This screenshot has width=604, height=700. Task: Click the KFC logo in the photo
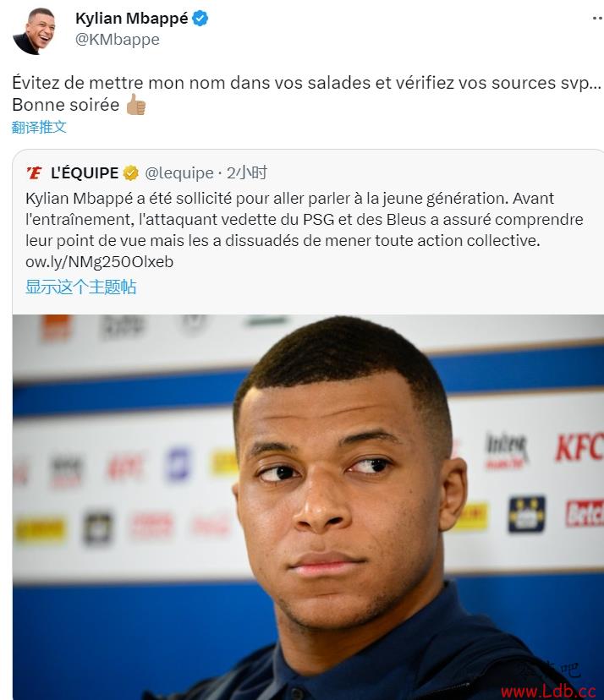pyautogui.click(x=579, y=447)
